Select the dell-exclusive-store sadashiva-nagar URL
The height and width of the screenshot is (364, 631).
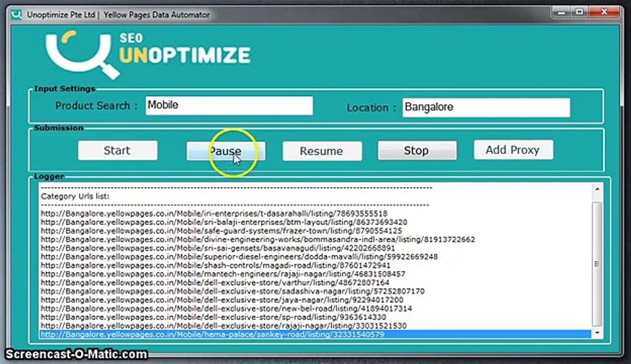click(x=233, y=291)
